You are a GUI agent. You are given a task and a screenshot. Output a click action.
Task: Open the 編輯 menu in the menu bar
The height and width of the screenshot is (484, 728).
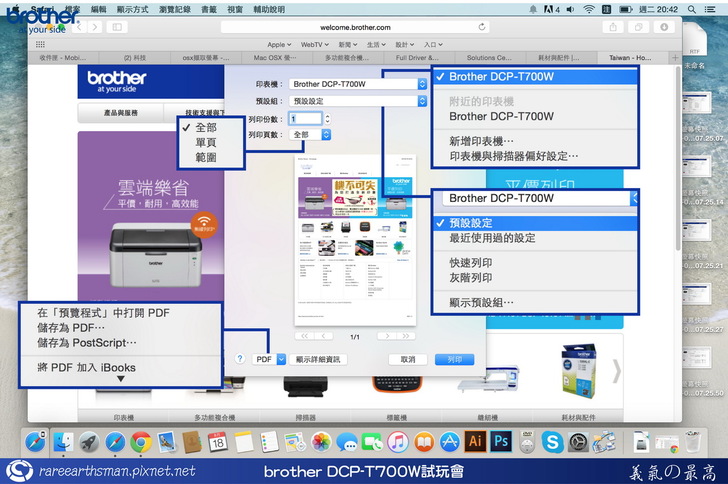pos(98,9)
